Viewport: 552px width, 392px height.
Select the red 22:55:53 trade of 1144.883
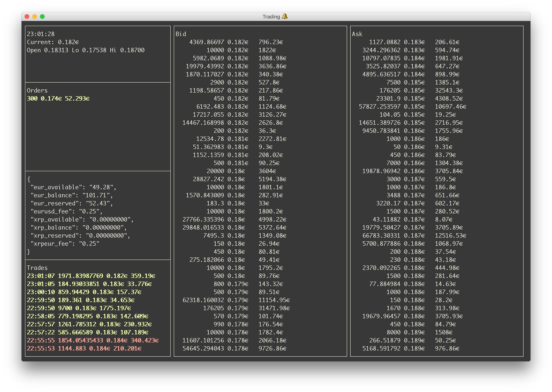(84, 349)
